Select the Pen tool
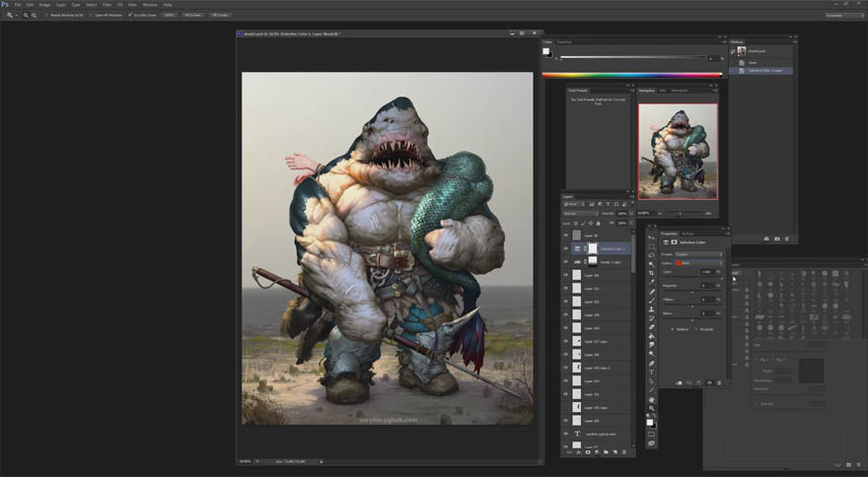 tap(652, 363)
